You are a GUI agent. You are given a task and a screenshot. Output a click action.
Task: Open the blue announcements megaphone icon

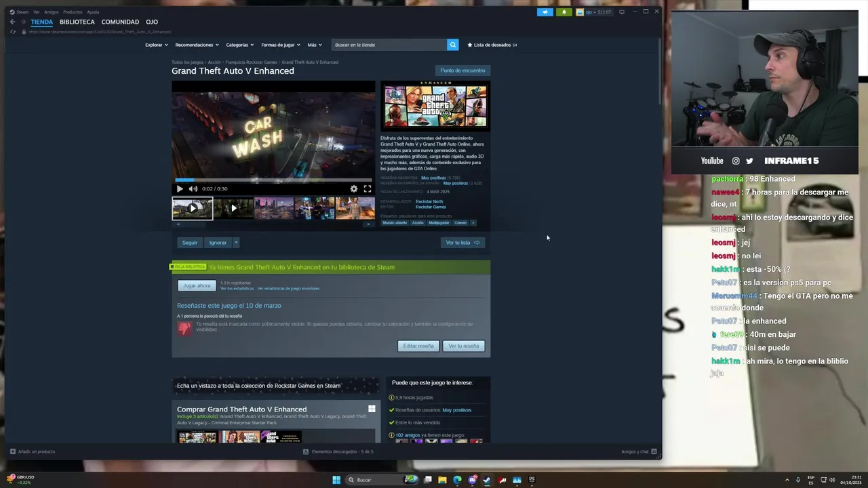[x=545, y=12]
